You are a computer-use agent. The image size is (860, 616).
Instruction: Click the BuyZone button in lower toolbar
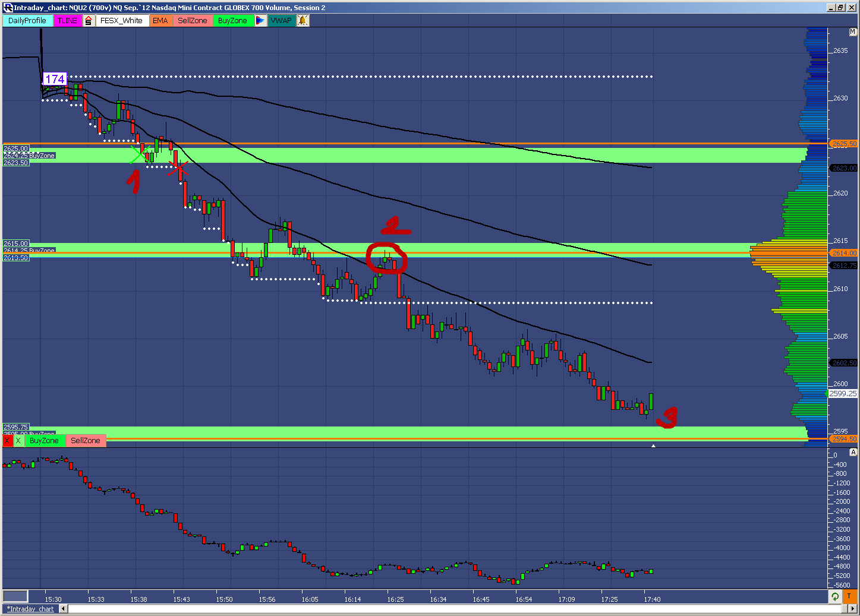pos(44,440)
